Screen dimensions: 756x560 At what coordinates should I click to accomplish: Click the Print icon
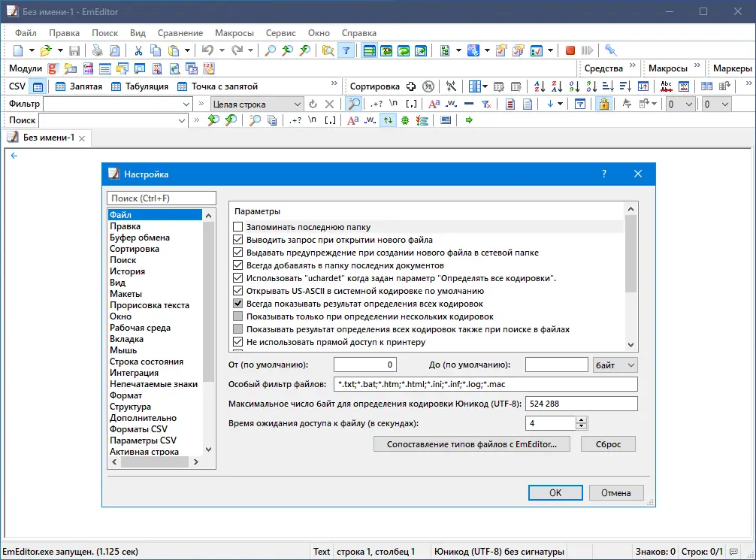(x=98, y=50)
